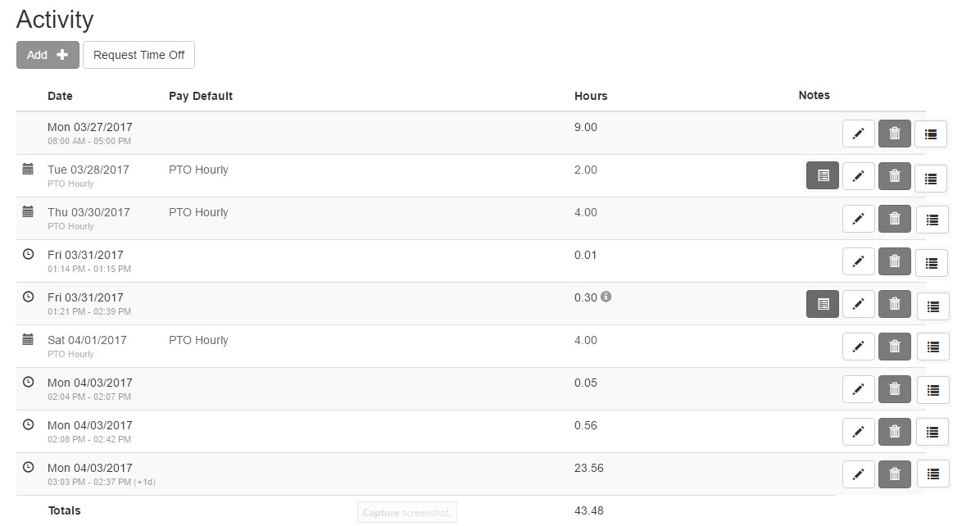
Task: Show list details for 0.56 hours entry
Action: pos(932,432)
